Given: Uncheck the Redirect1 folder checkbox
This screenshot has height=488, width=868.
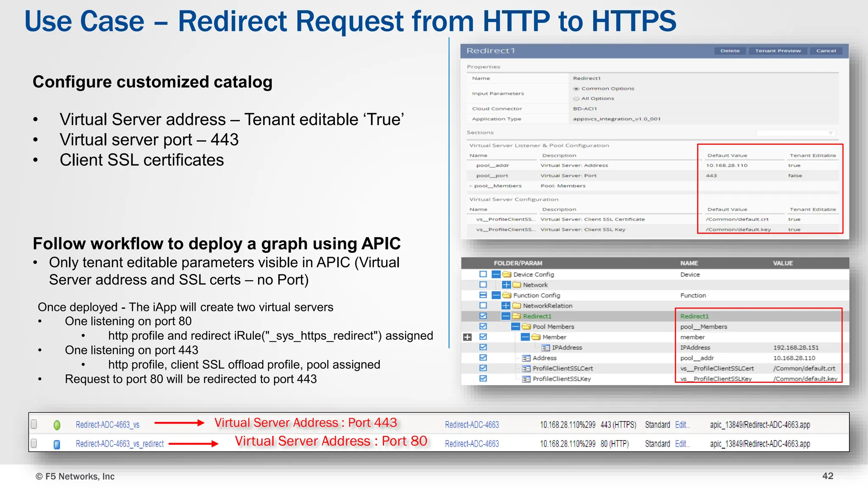Looking at the screenshot, I should coord(483,316).
